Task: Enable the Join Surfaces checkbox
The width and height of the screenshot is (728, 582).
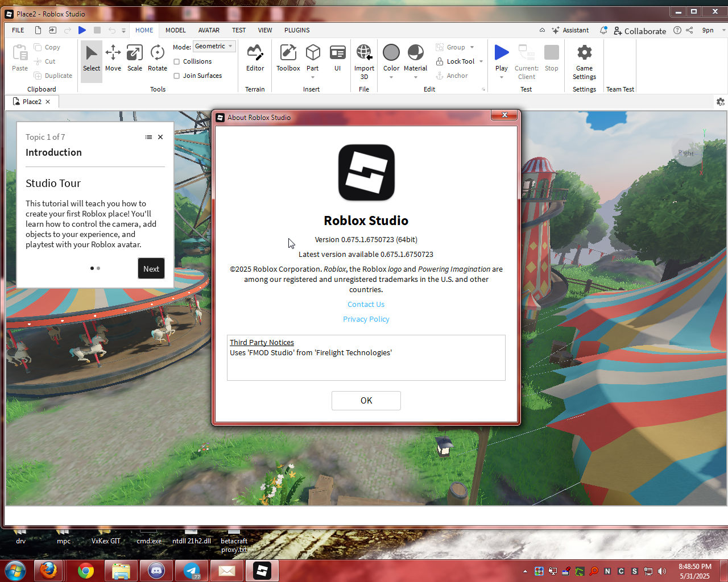Action: coord(177,76)
